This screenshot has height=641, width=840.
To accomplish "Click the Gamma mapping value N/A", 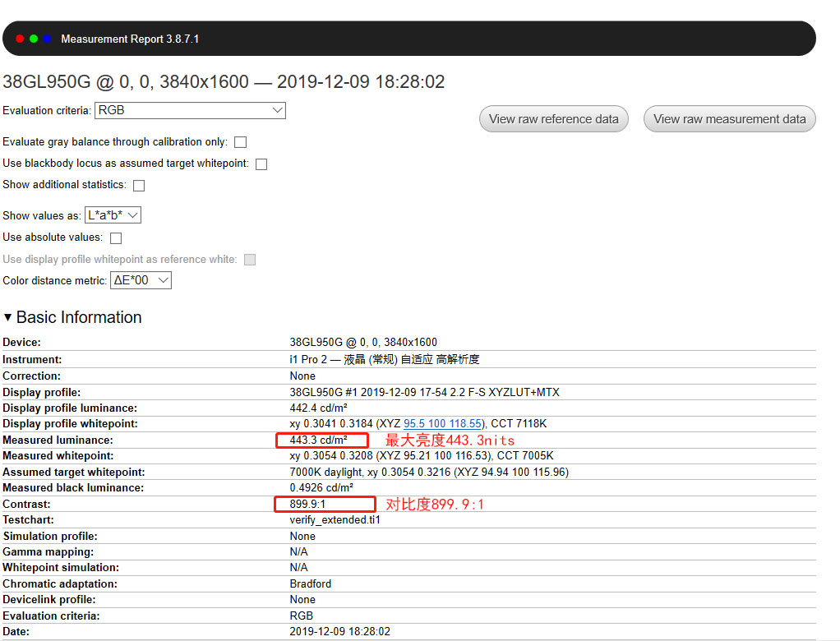I will click(x=298, y=551).
